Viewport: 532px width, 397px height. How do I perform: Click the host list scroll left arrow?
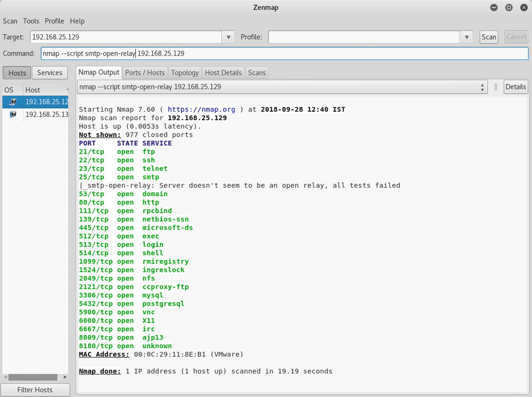pos(5,377)
